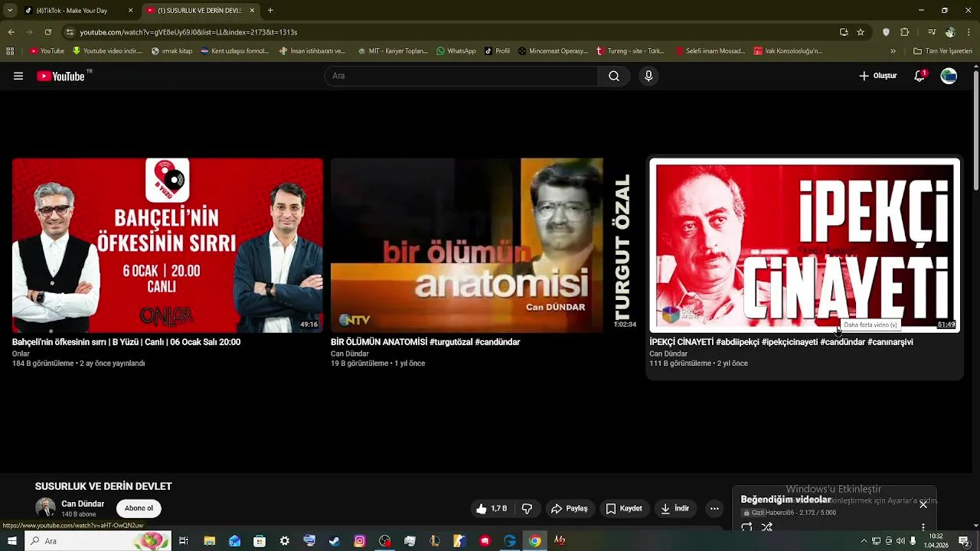Screen dimensions: 980x551
Task: Click the Oluştur create button
Action: [x=877, y=76]
